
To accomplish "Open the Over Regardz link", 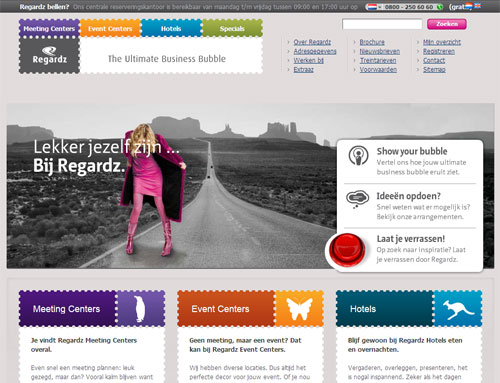I will click(312, 42).
